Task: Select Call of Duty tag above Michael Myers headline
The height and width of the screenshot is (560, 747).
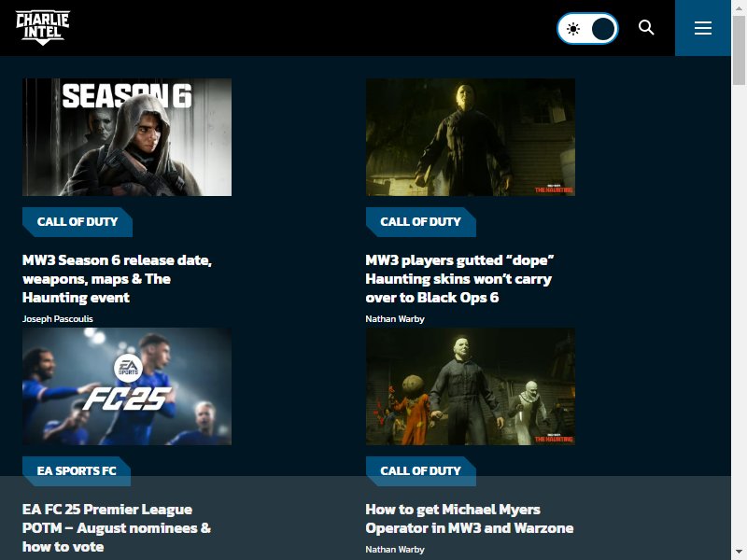Action: pyautogui.click(x=421, y=471)
